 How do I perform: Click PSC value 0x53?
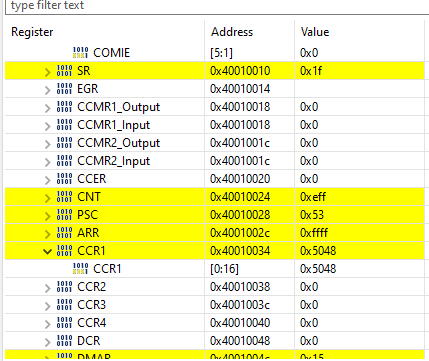click(x=312, y=215)
